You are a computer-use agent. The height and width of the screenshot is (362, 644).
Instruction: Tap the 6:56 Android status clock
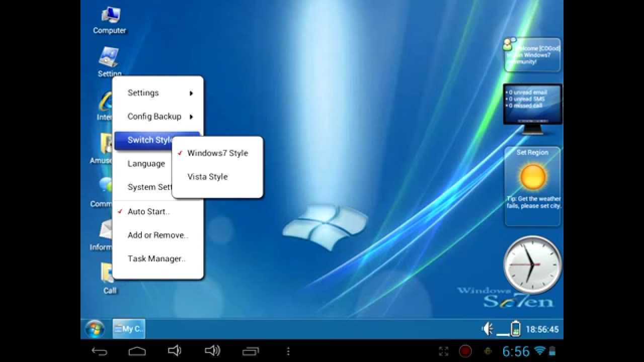pos(516,350)
